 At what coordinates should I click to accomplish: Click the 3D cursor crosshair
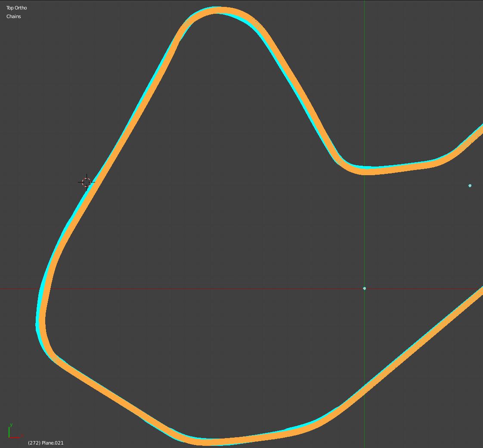coord(87,182)
